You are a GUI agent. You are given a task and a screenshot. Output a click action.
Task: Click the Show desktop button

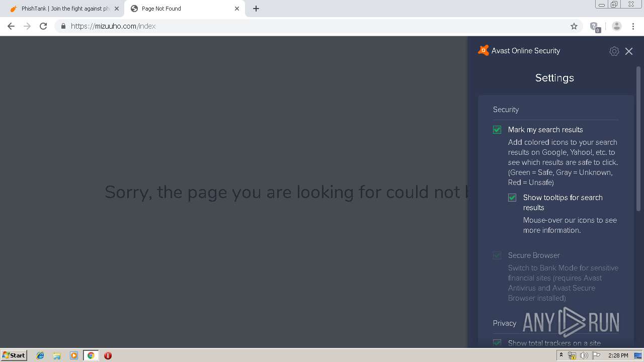(x=638, y=355)
